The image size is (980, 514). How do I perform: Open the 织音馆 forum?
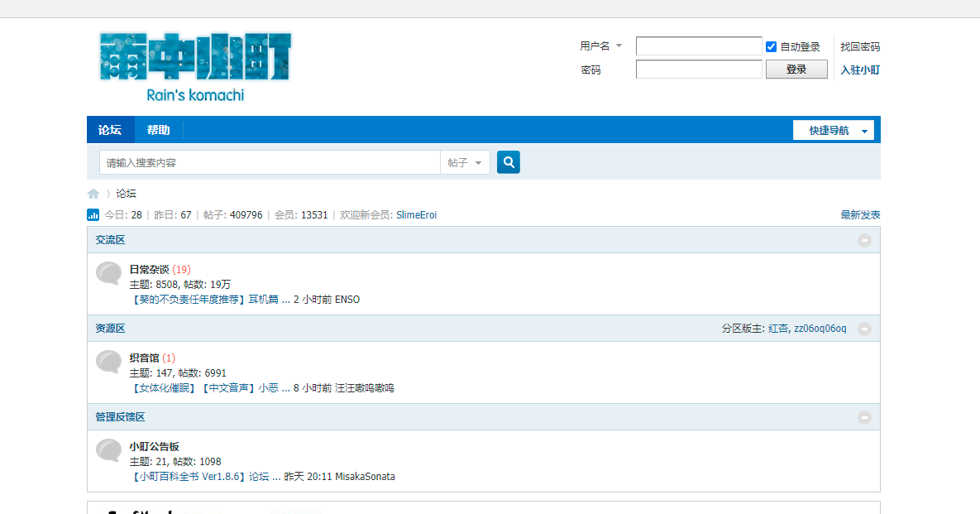[x=145, y=358]
